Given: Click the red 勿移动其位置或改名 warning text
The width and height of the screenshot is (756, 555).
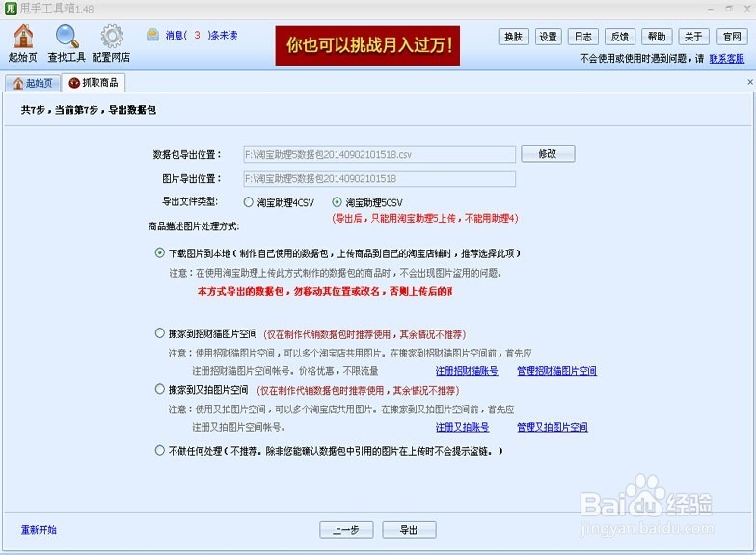Looking at the screenshot, I should pos(324,291).
